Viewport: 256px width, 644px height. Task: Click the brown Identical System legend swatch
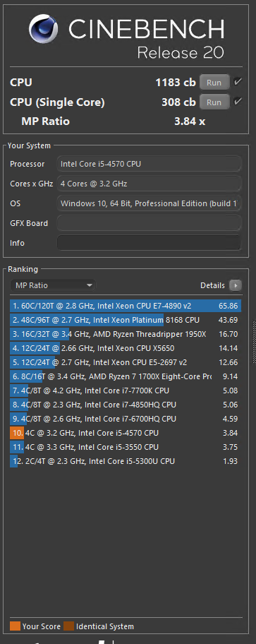tap(69, 626)
